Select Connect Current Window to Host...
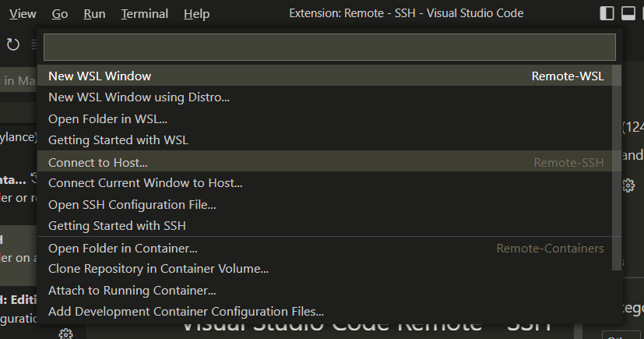644x339 pixels. pyautogui.click(x=329, y=183)
